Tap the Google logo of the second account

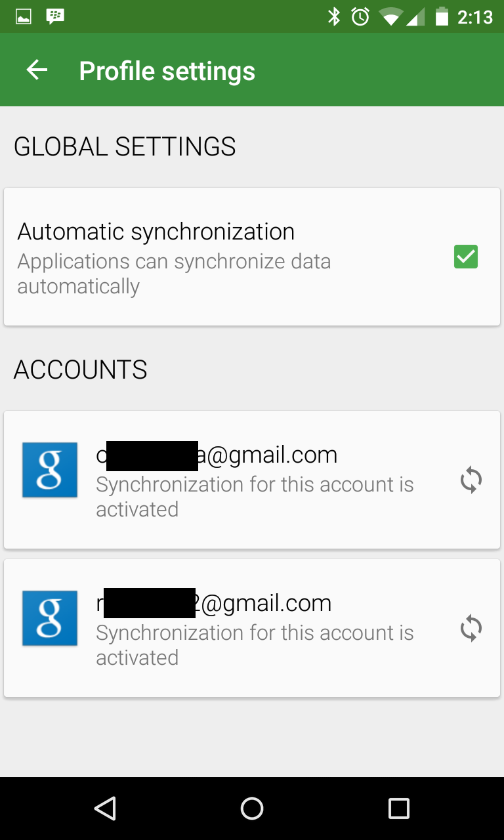tap(50, 618)
